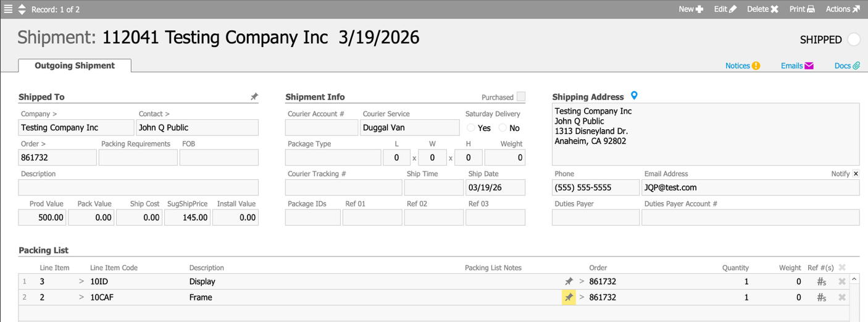Open Ref #s for the Display row

(821, 281)
